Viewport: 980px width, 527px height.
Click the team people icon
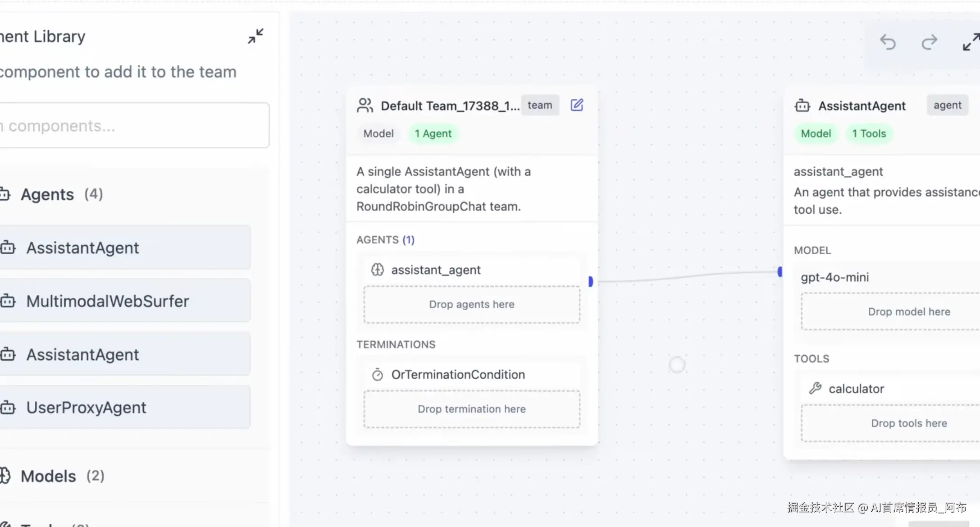(x=365, y=105)
